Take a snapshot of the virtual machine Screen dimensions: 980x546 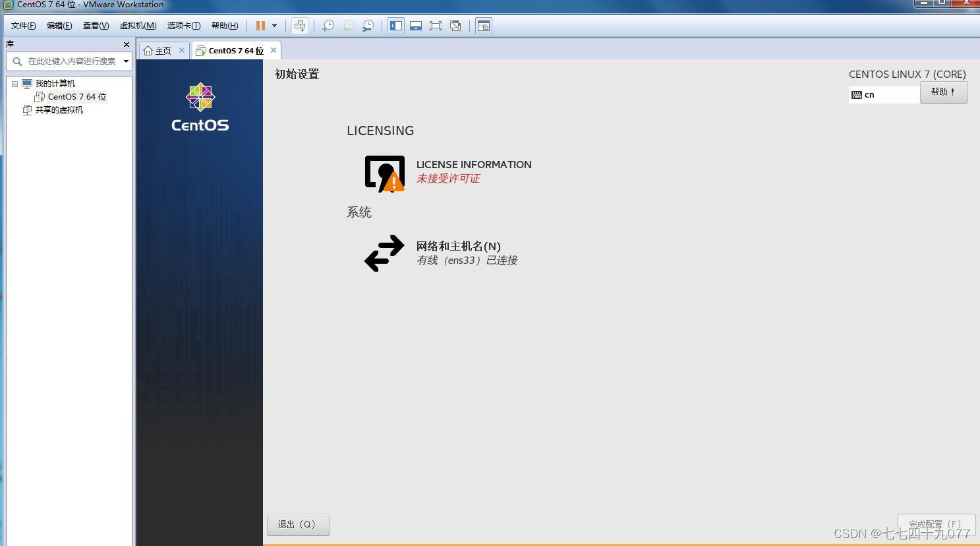pos(328,25)
